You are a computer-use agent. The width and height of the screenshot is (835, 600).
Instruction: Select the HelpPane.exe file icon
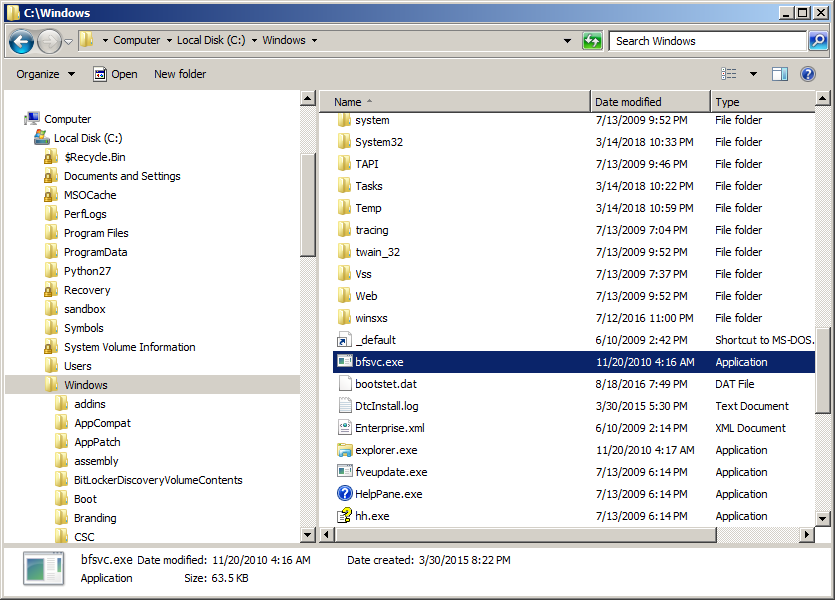(x=345, y=494)
